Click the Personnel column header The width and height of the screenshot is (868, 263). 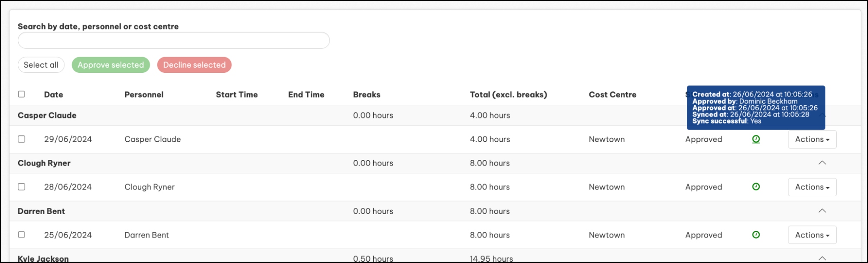click(x=144, y=94)
